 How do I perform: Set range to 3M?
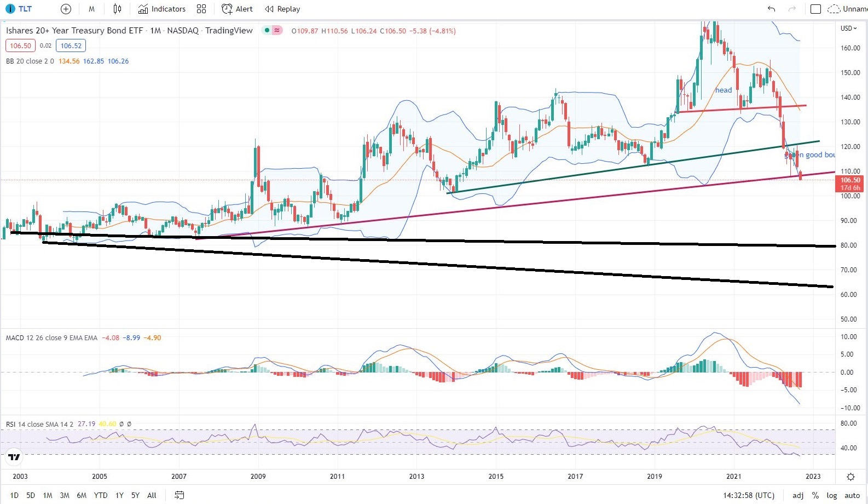[x=65, y=495]
